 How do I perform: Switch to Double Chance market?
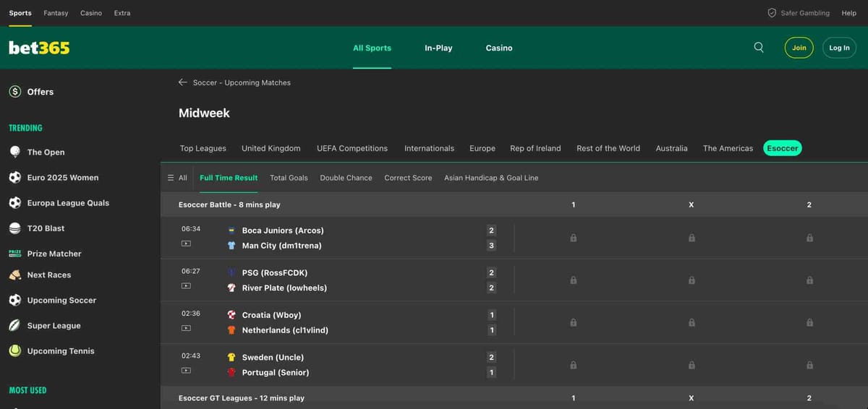[x=346, y=178]
